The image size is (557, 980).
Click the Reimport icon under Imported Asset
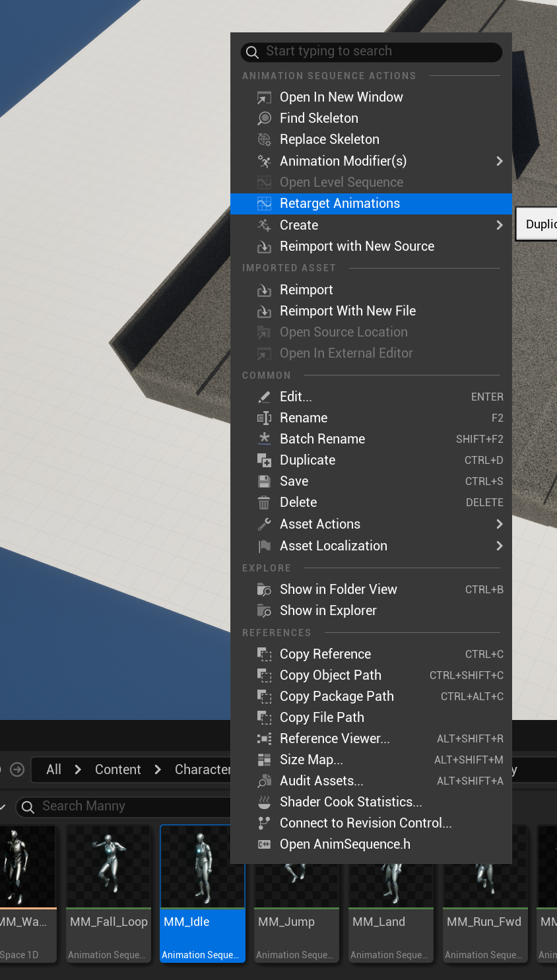click(264, 290)
